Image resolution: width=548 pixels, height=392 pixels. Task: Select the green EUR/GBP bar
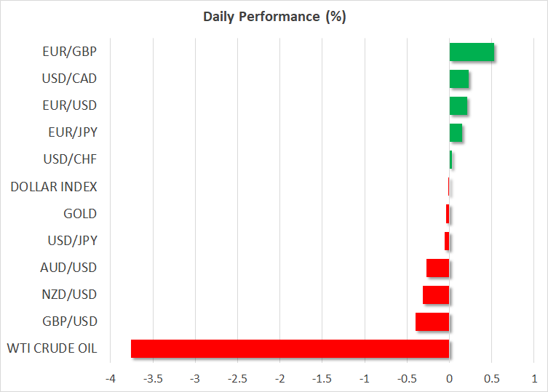tap(472, 52)
